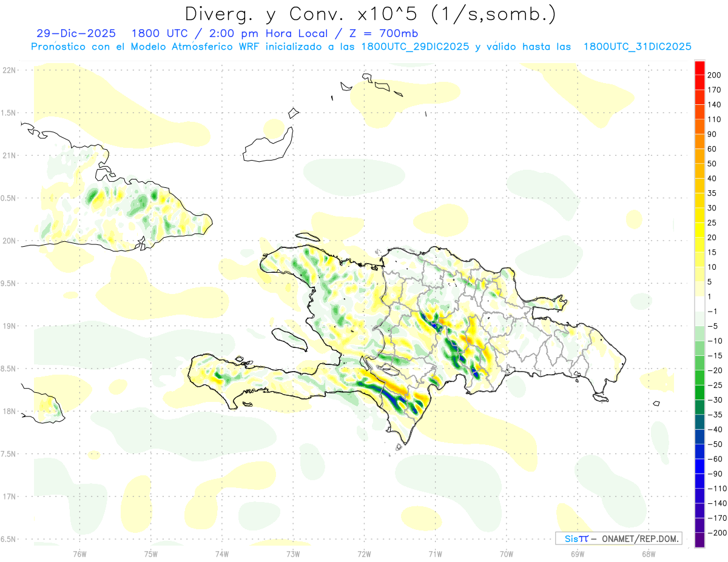Click the 'SisTT – ONAMET/REP.DOM.' credit box
This screenshot has height=562, width=728.
[618, 538]
